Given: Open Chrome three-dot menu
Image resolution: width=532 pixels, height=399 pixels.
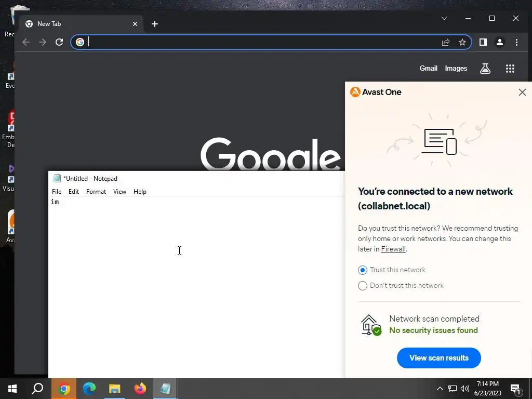Looking at the screenshot, I should point(516,42).
